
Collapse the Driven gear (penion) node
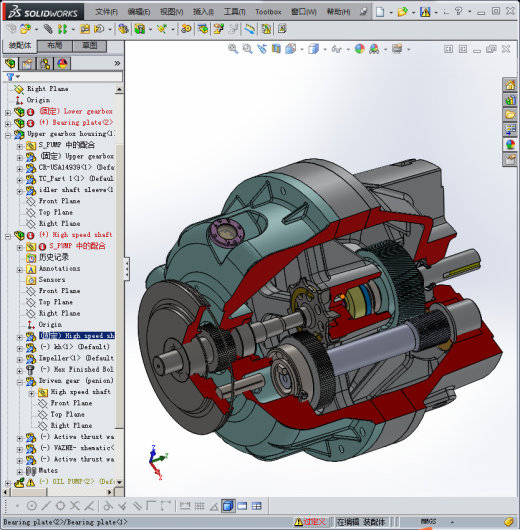coord(20,382)
